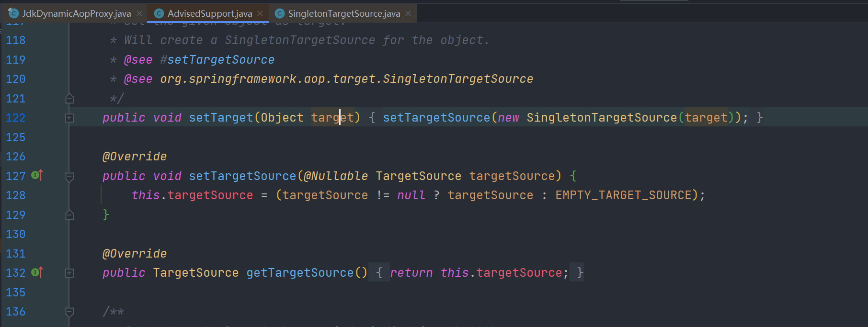The height and width of the screenshot is (327, 868).
Task: Click line number 128 in the gutter
Action: pyautogui.click(x=16, y=195)
